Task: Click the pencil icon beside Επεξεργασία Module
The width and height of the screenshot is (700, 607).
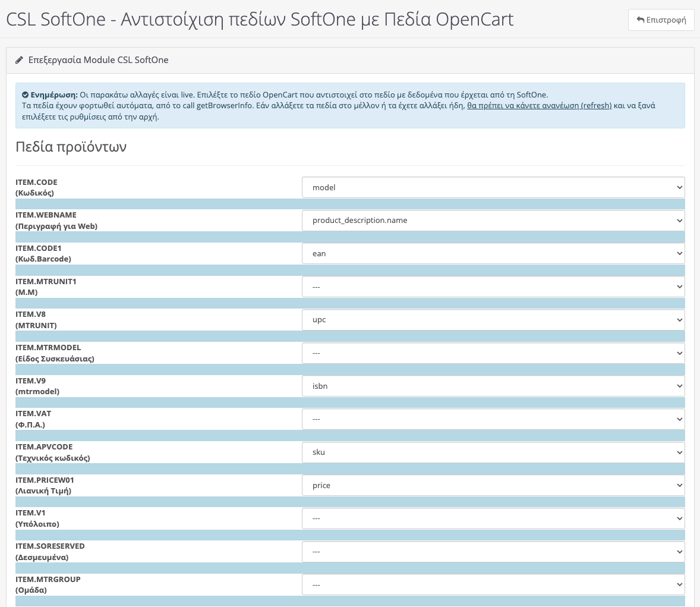Action: point(19,60)
